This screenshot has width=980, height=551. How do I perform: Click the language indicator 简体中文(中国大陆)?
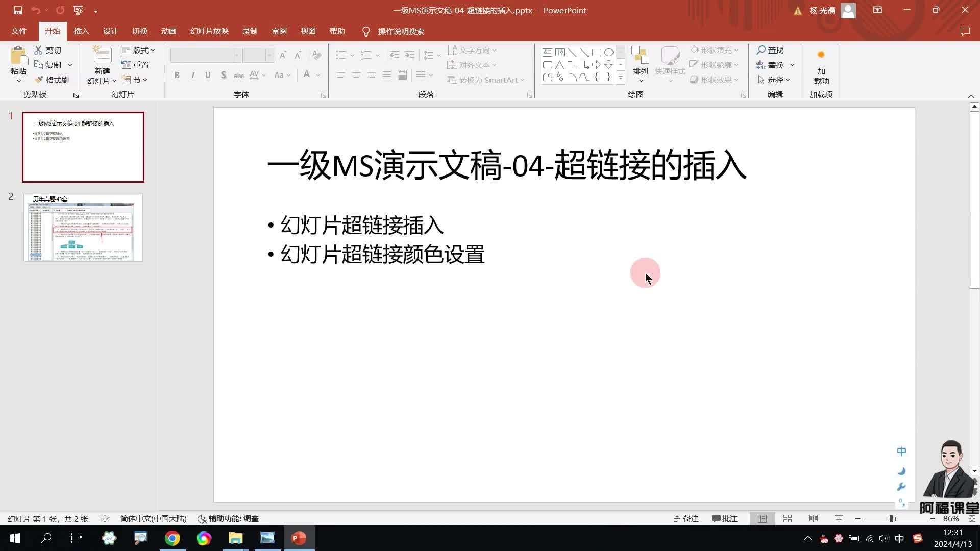(x=153, y=518)
